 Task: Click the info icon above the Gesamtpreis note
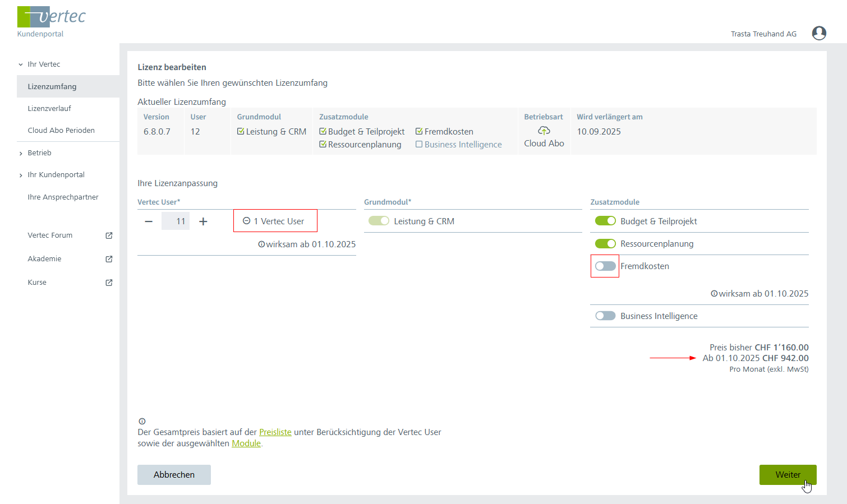pos(142,421)
